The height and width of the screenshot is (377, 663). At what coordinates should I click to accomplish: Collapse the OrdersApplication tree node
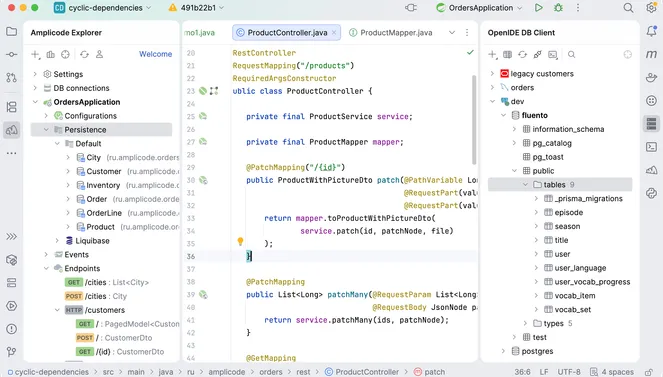tap(35, 102)
